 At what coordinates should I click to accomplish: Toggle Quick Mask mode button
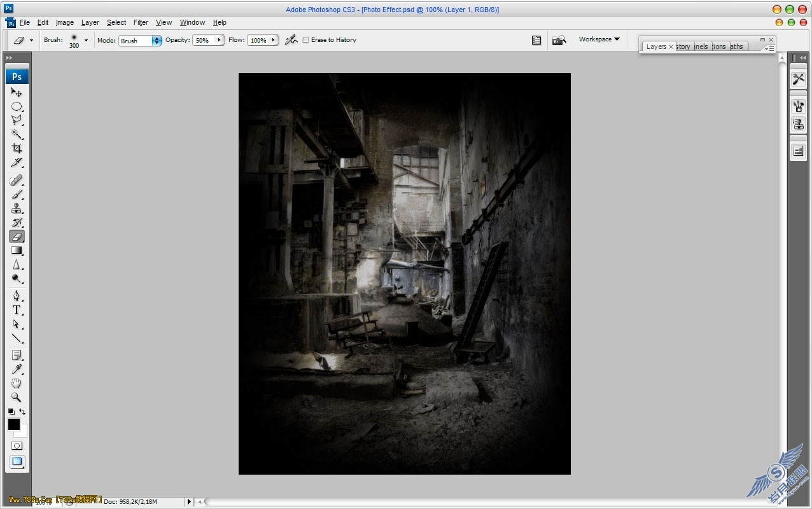[x=17, y=446]
